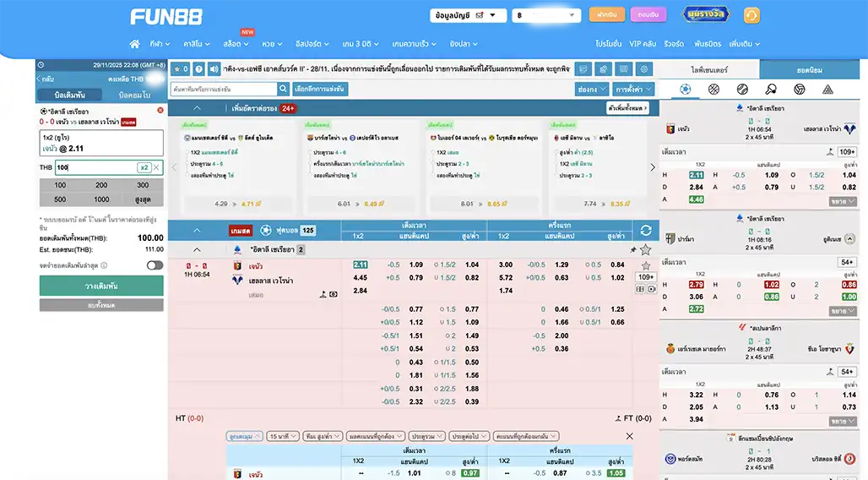Mute sound using the speaker icon
Viewport: 868px width, 480px height.
214,69
